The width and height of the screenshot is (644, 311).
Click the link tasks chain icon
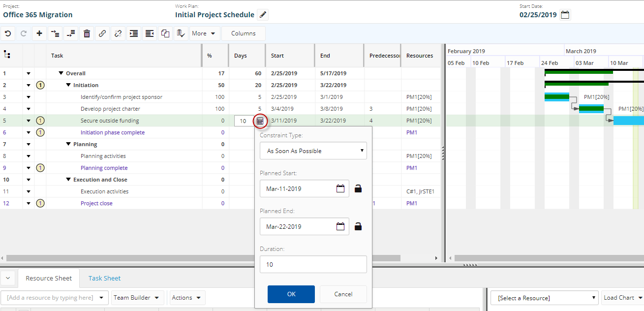coord(102,33)
